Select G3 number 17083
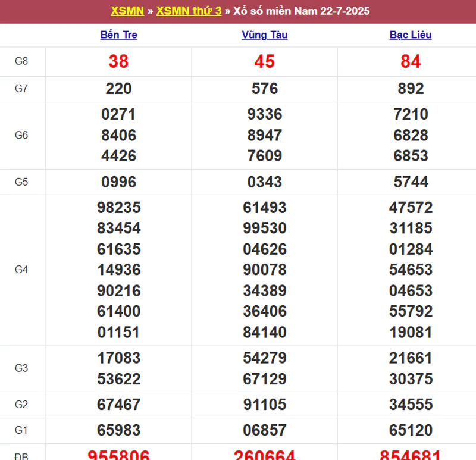The image size is (476, 460). coord(118,358)
